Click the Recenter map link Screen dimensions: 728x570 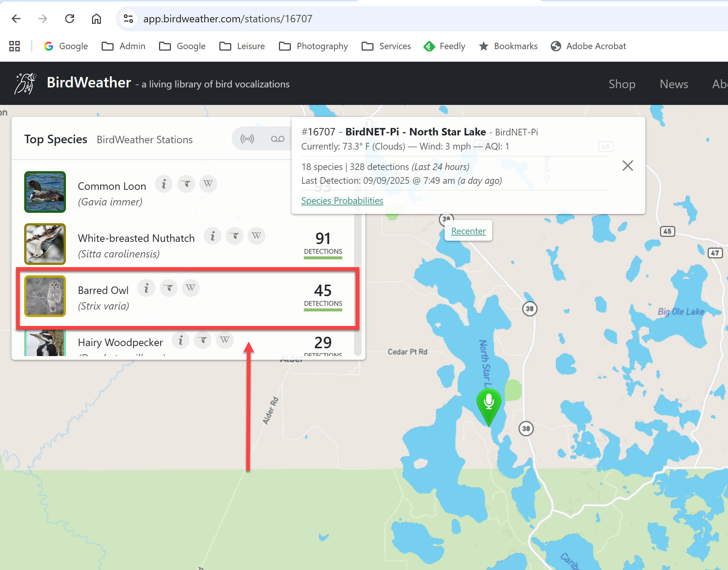468,231
